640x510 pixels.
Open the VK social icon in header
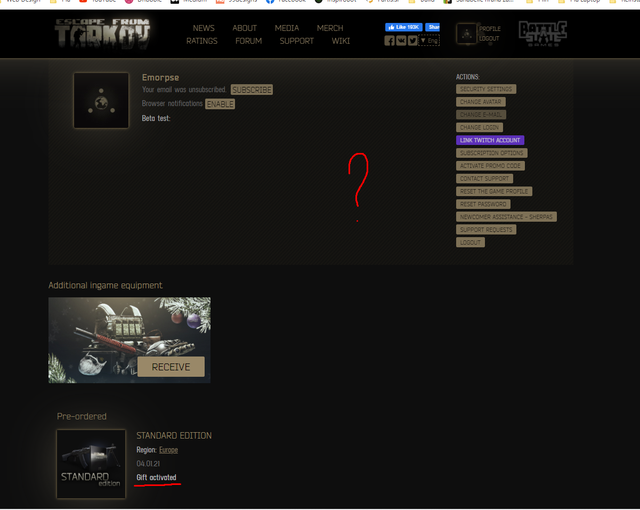(401, 41)
